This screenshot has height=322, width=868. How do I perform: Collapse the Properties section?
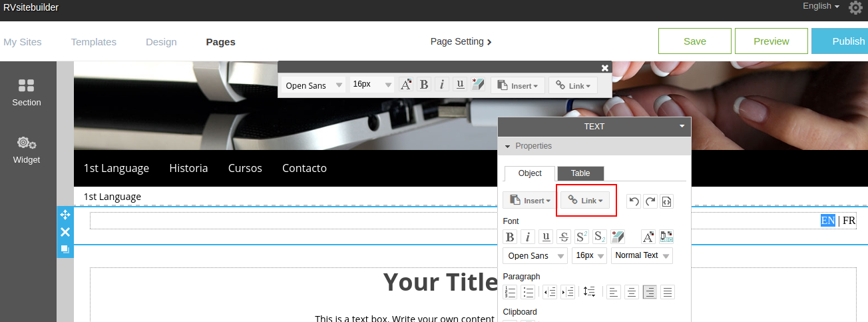(507, 146)
